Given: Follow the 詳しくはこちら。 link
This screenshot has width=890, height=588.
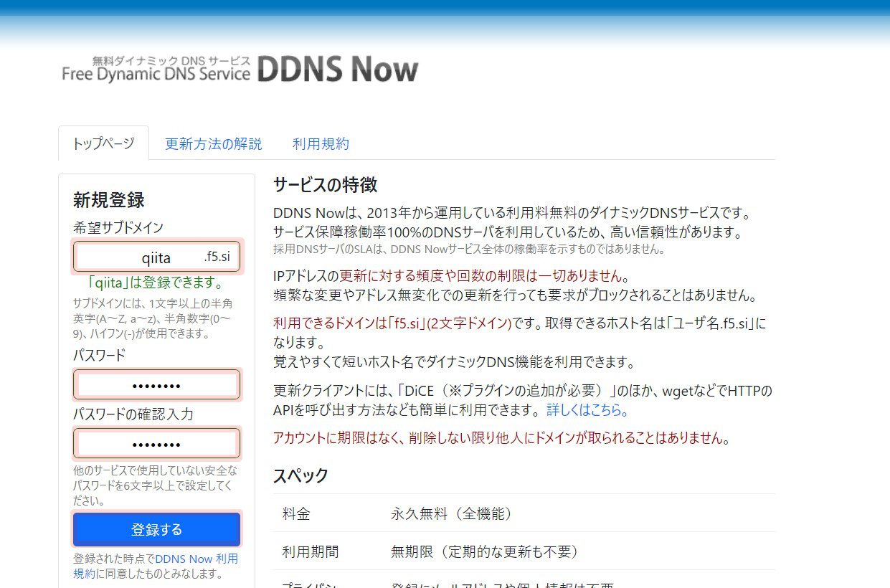Looking at the screenshot, I should pos(588,411).
